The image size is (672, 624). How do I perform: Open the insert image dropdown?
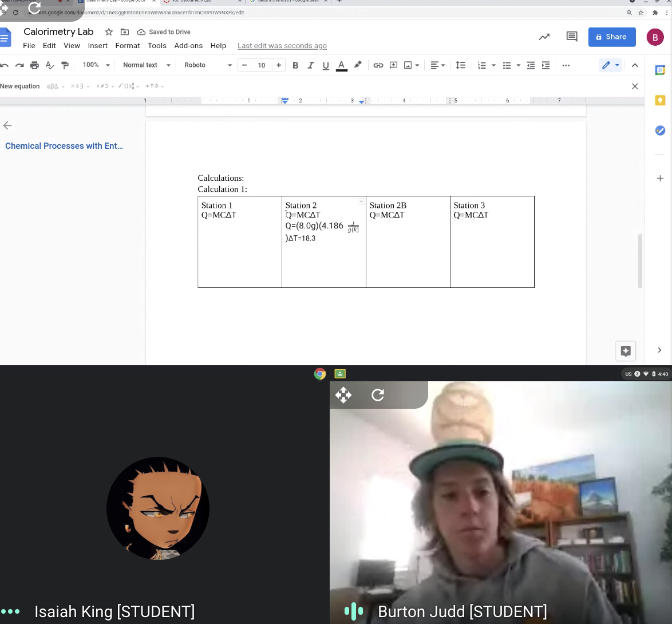(x=411, y=65)
